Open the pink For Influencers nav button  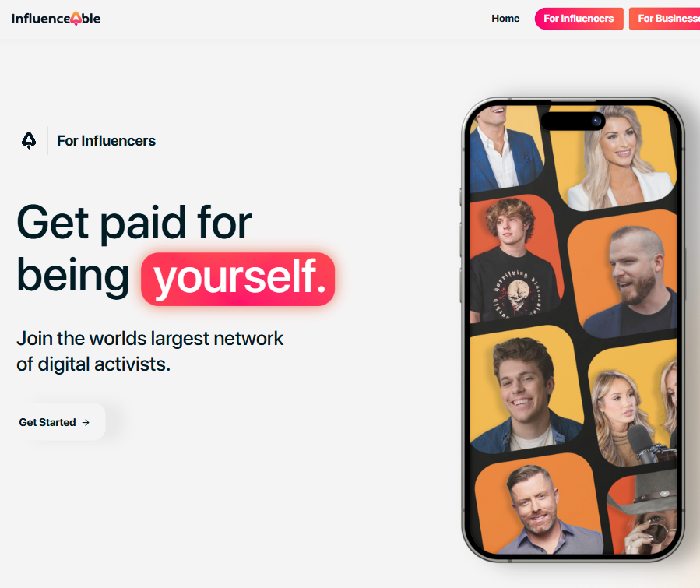(x=579, y=19)
